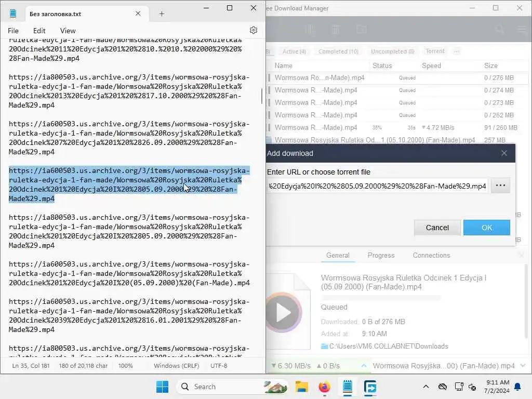Sort downloads by Size column
The image size is (532, 399).
pos(490,65)
